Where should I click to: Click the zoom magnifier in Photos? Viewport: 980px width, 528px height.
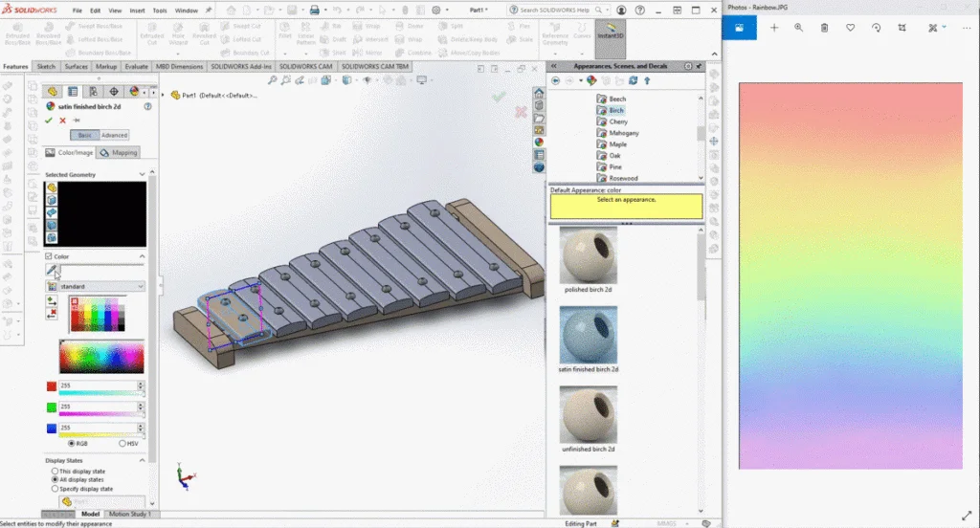(x=799, y=29)
